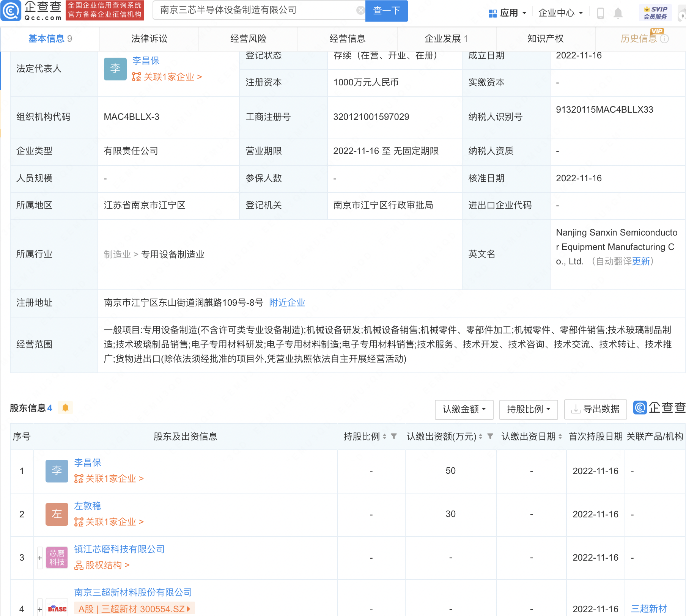The height and width of the screenshot is (616, 686).
Task: Click the 应用 grid icon
Action: (x=492, y=13)
